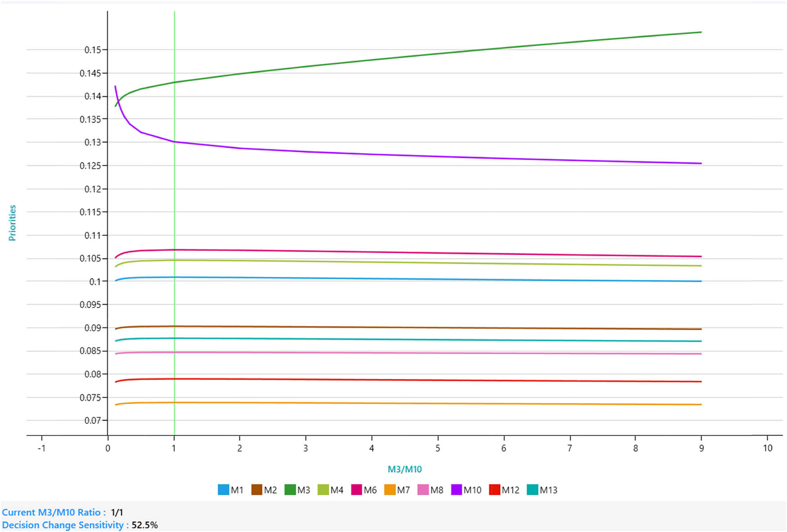Click the 1/1 ratio value

click(x=117, y=512)
